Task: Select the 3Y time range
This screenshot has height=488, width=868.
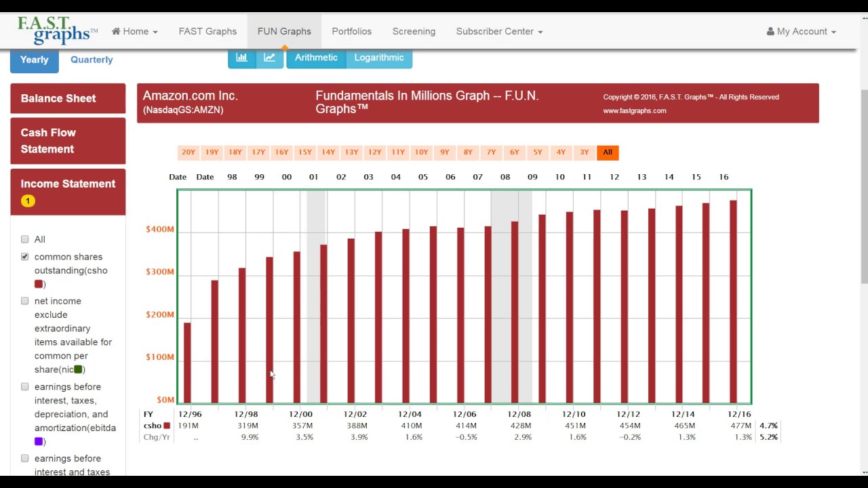Action: pyautogui.click(x=585, y=152)
